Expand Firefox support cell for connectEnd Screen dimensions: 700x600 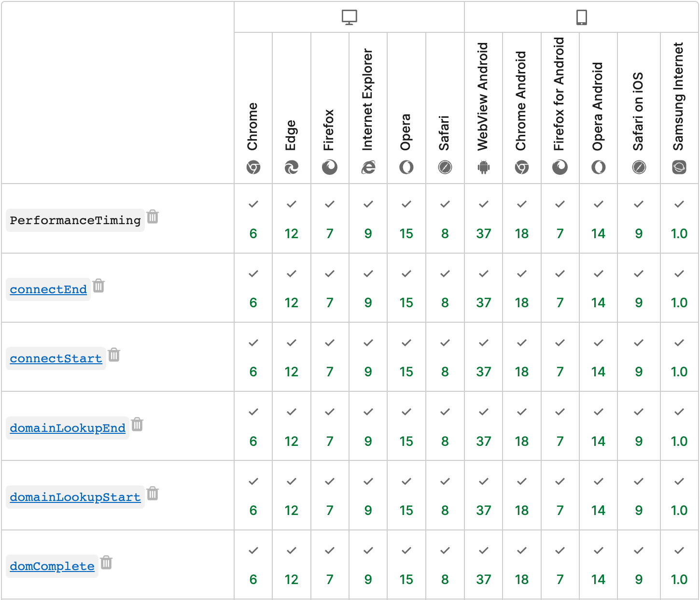[x=330, y=288]
